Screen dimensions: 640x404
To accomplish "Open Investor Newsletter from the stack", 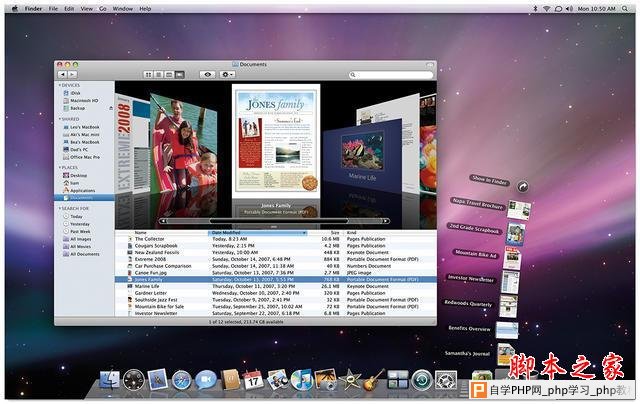I will click(x=510, y=282).
